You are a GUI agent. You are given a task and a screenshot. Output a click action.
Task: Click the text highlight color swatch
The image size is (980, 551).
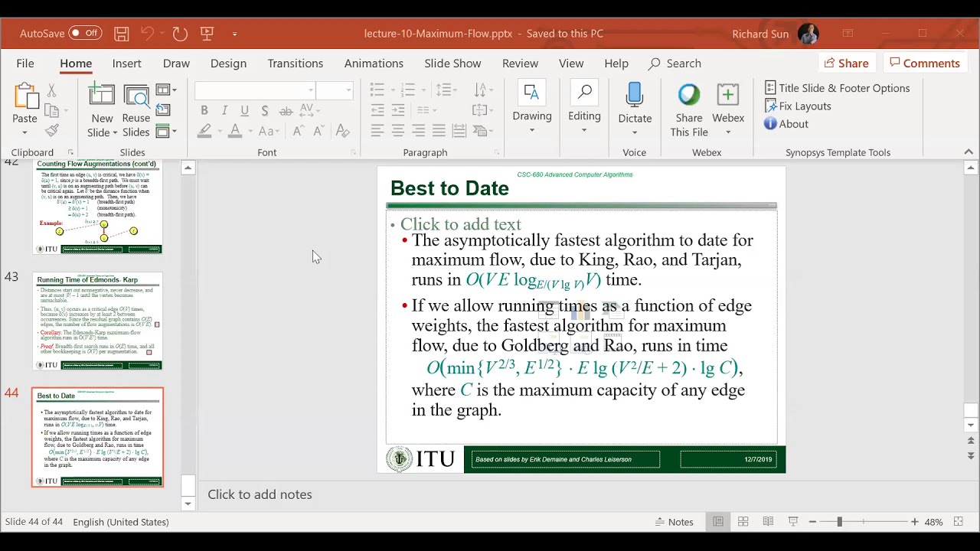point(204,131)
